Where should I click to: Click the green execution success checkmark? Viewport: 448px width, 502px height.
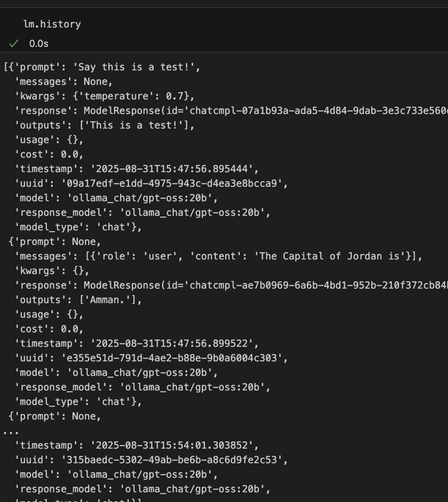click(14, 43)
